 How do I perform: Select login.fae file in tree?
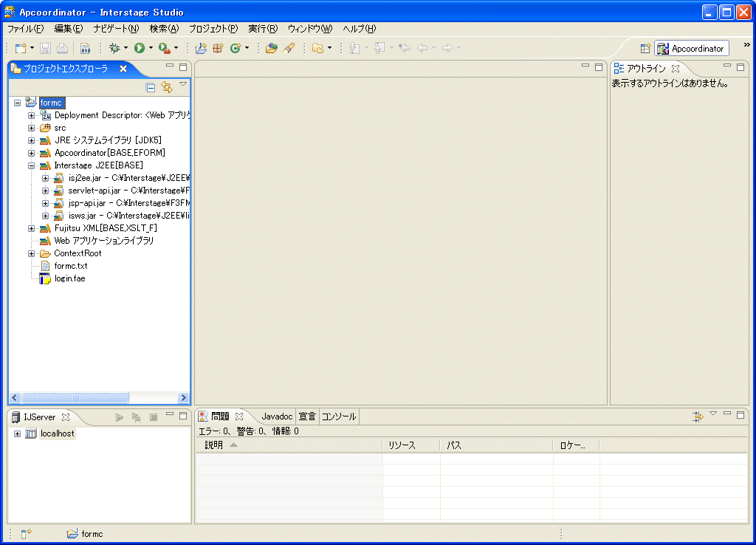click(x=69, y=278)
